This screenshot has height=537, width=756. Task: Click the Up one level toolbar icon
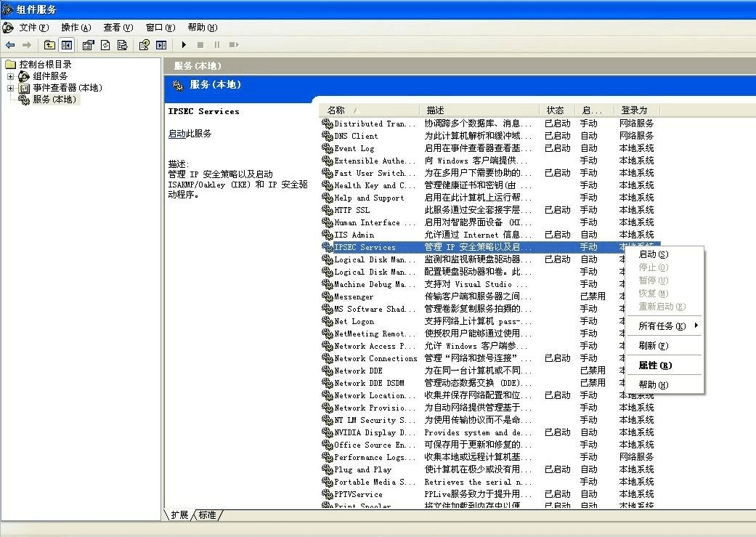click(49, 45)
